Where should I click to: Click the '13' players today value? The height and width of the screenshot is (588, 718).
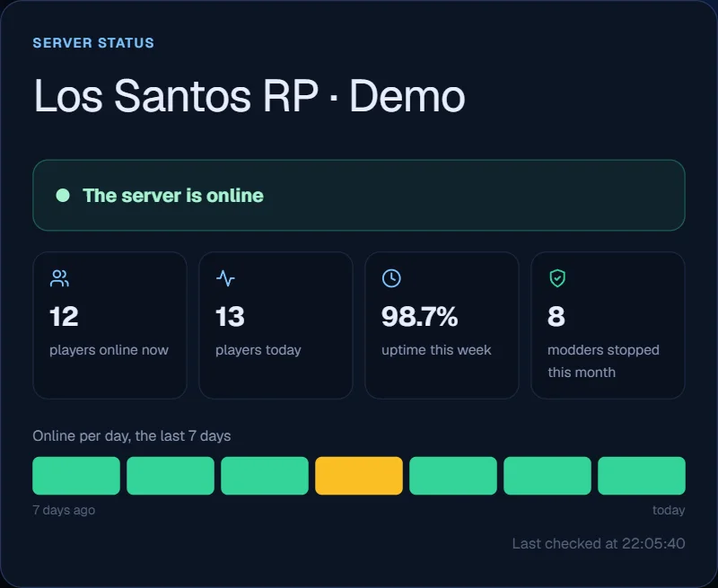(230, 316)
